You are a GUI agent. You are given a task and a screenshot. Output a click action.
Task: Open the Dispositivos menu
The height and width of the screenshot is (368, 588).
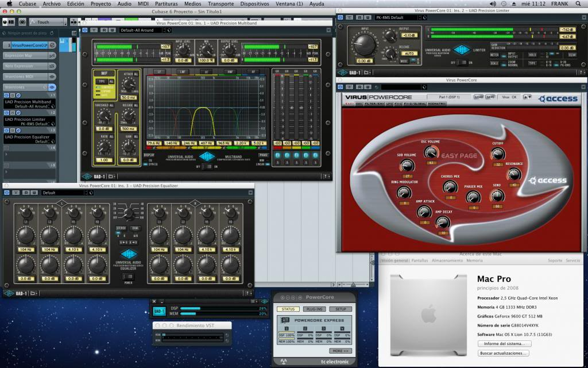254,3
